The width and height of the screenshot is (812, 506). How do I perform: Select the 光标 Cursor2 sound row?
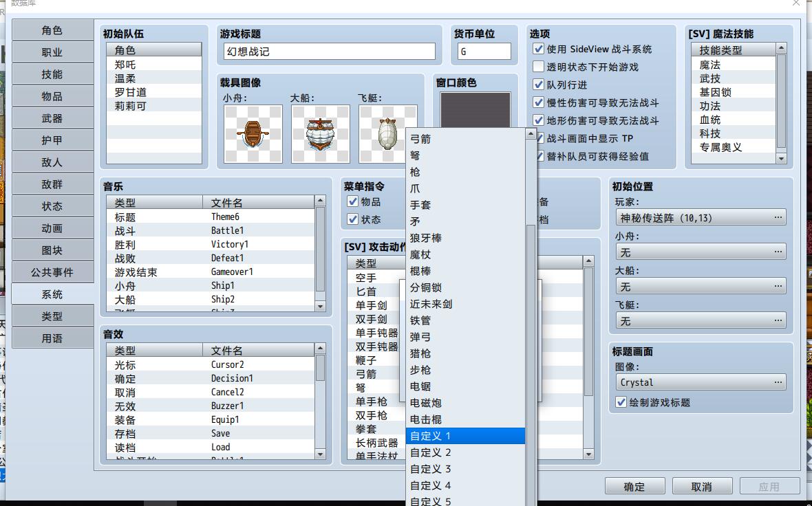[x=211, y=365]
